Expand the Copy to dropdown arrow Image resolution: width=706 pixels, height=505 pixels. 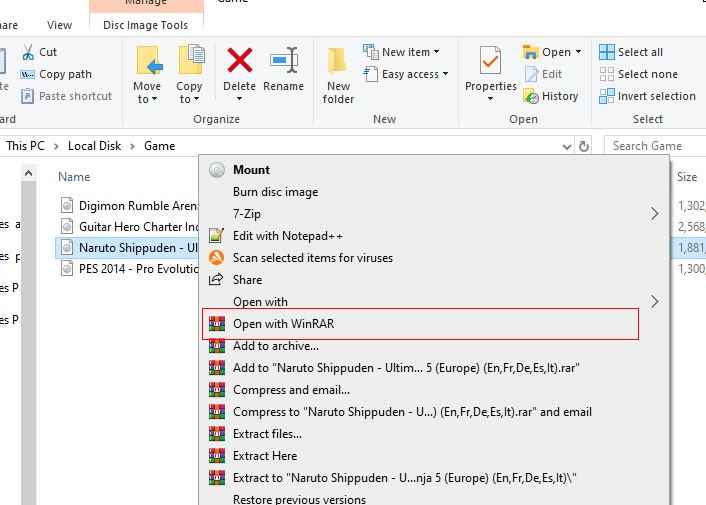tap(196, 99)
